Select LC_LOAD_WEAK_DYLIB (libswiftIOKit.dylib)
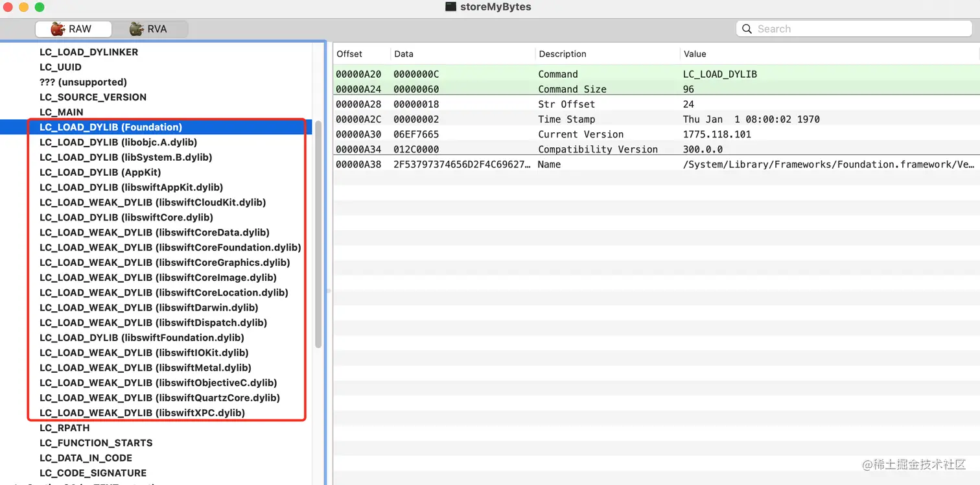The width and height of the screenshot is (980, 485). tap(144, 353)
